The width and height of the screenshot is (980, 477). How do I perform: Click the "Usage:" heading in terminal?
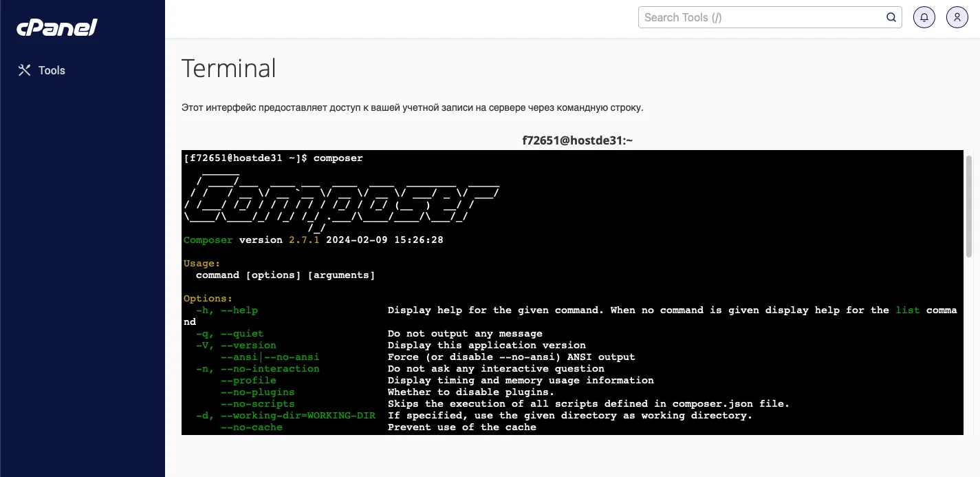(202, 264)
